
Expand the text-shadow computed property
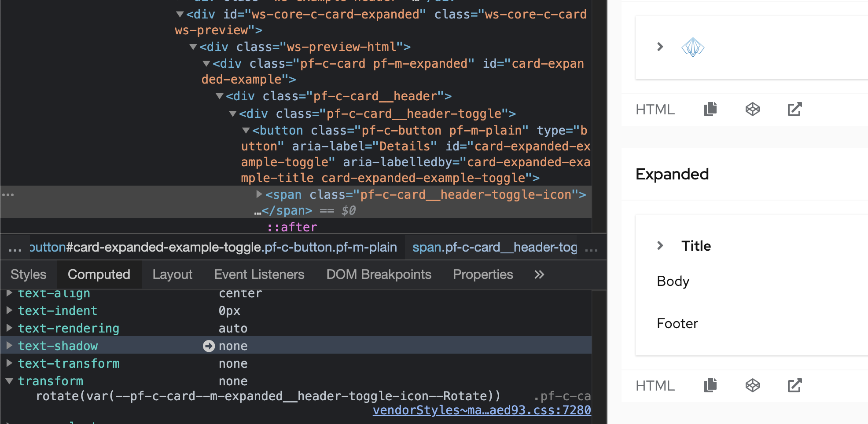coord(9,346)
